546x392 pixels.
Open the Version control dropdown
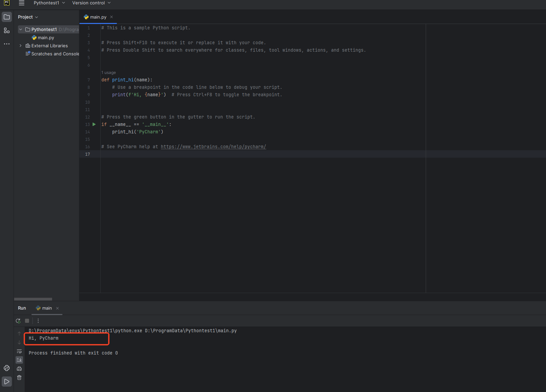coord(89,3)
